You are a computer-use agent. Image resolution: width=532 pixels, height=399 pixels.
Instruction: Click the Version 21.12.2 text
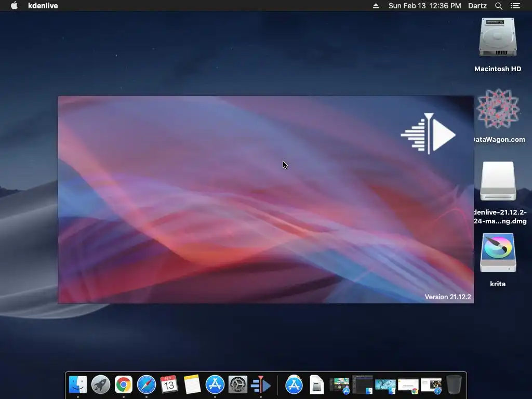[447, 297]
